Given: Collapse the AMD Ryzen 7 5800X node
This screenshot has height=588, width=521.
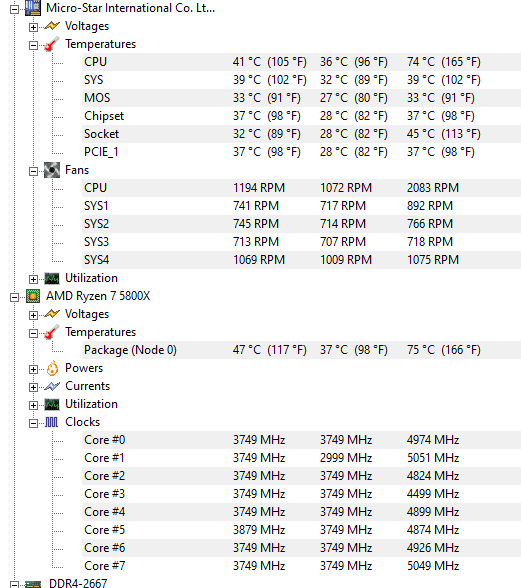Looking at the screenshot, I should (x=14, y=297).
